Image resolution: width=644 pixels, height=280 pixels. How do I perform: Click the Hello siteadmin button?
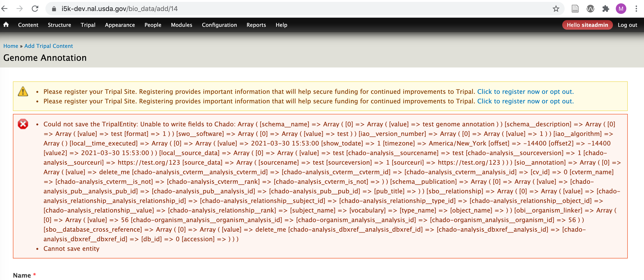[x=587, y=25]
